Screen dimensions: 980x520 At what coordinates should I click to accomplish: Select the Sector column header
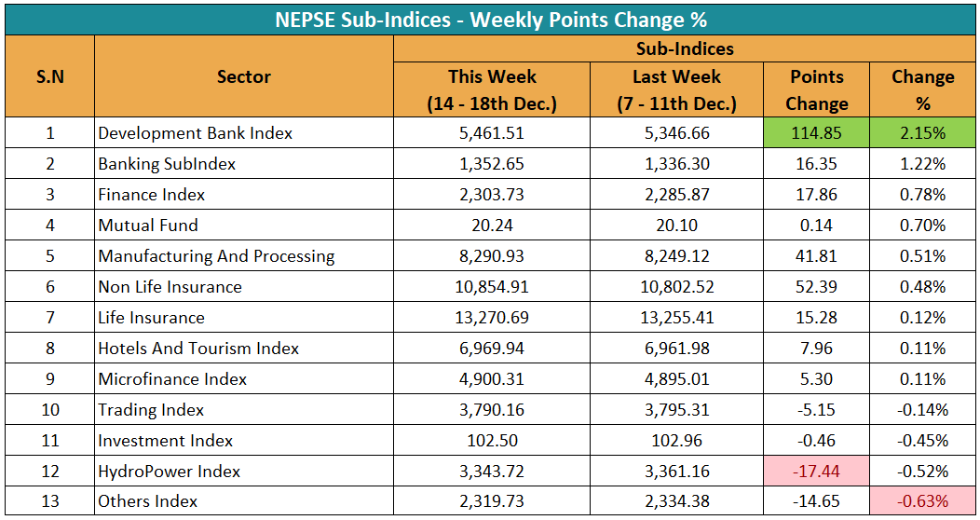click(244, 76)
